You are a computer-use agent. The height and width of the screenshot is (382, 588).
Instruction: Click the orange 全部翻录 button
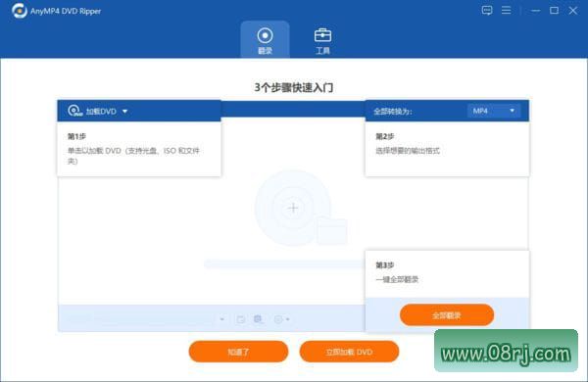pyautogui.click(x=447, y=315)
